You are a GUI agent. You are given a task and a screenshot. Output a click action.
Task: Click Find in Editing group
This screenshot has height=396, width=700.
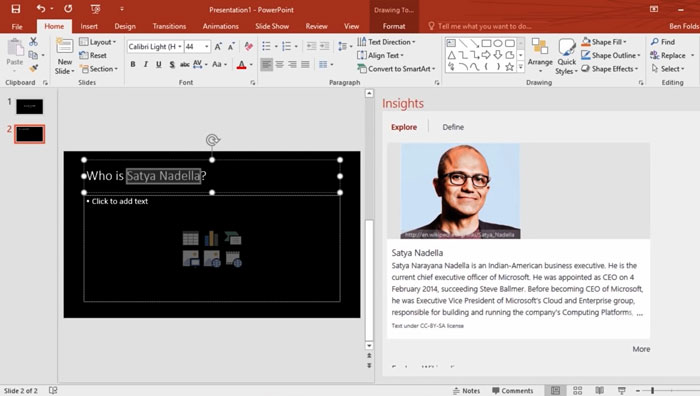662,42
